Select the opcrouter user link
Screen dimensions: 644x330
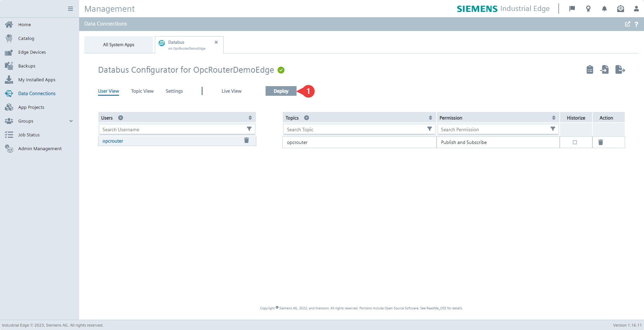click(113, 141)
